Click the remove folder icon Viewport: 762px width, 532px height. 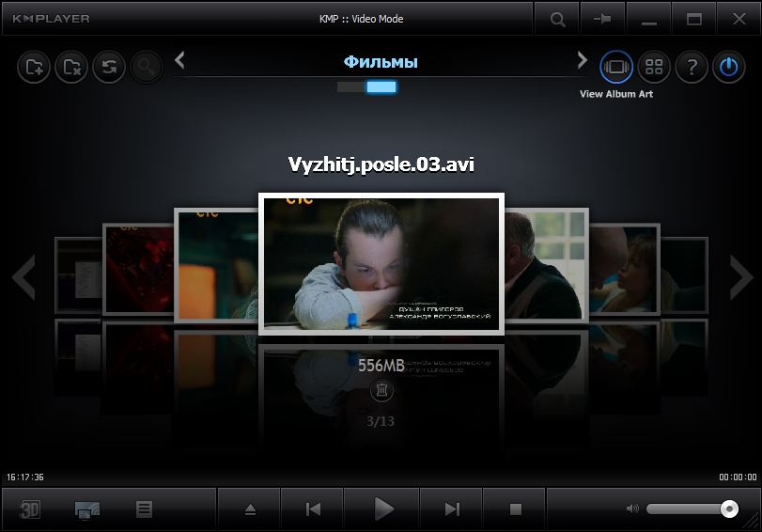tap(71, 67)
